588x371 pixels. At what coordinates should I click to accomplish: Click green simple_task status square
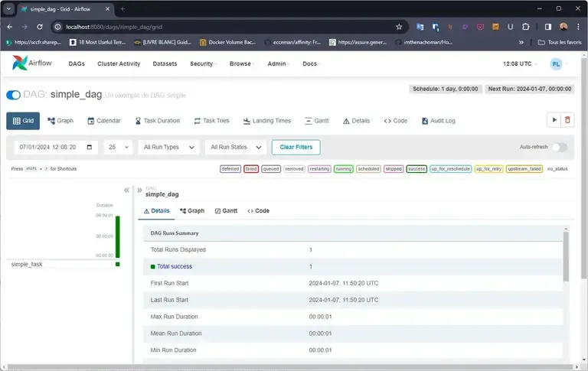117,264
